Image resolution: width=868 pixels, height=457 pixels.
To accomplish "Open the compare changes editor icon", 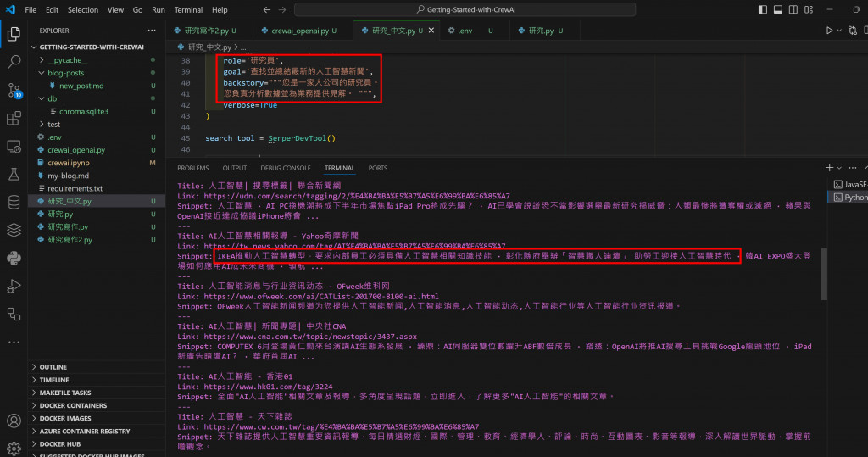I will [x=853, y=31].
